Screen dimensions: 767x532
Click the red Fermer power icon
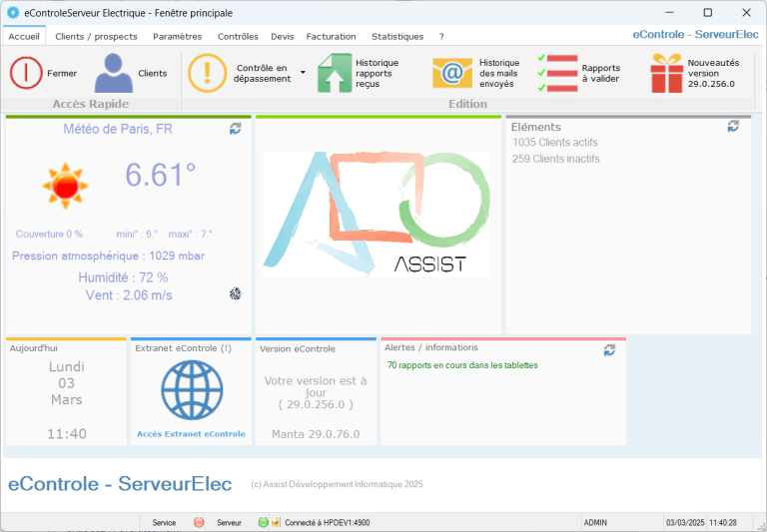26,73
